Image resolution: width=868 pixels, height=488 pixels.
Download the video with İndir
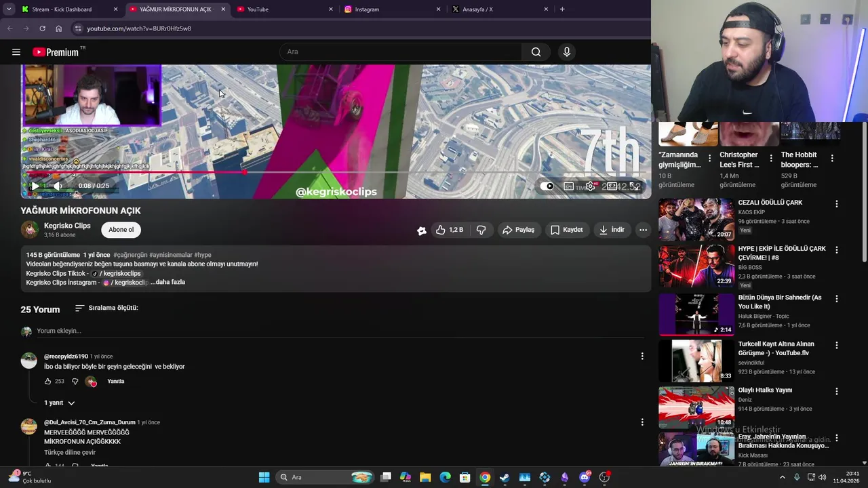611,230
